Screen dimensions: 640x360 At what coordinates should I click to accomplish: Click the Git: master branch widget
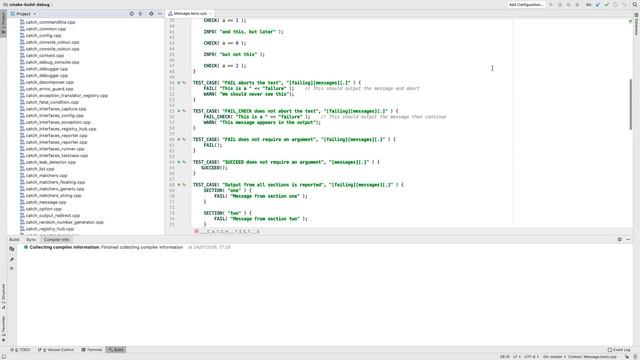[x=554, y=357]
